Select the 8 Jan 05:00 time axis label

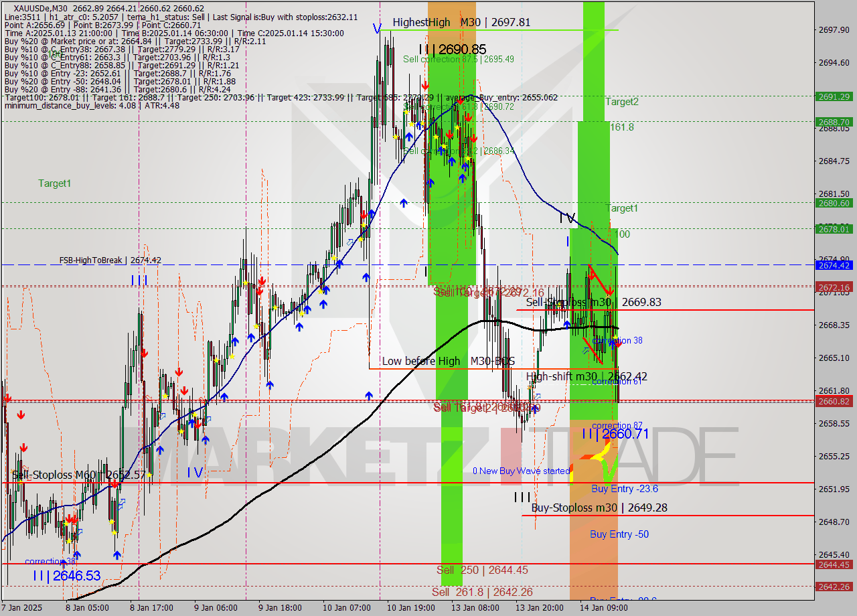point(86,608)
